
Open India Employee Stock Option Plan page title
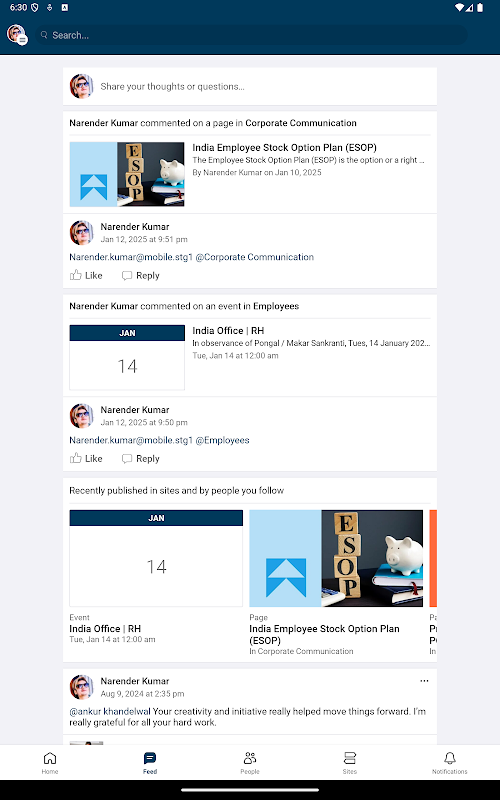[x=284, y=147]
